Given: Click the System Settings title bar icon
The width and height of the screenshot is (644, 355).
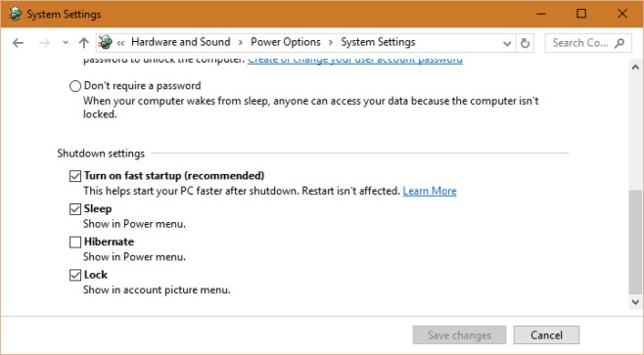Looking at the screenshot, I should coord(15,14).
